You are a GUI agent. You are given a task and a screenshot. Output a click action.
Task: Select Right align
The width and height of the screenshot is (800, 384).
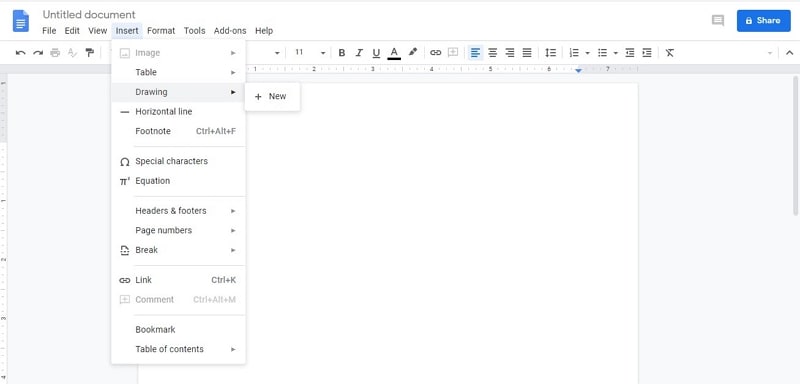pyautogui.click(x=510, y=53)
